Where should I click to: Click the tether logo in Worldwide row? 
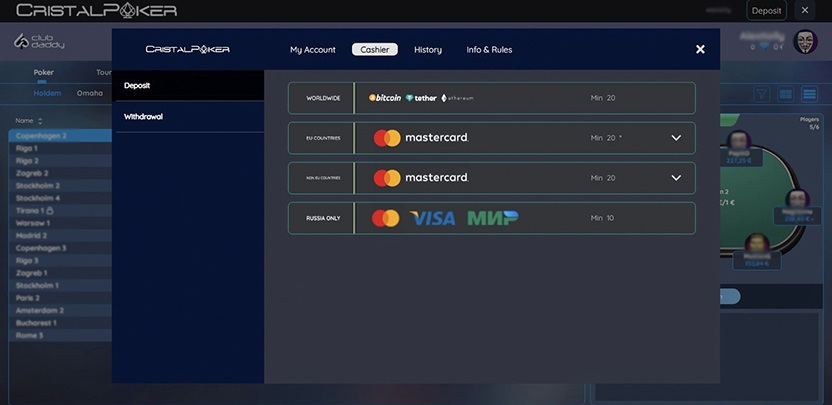point(421,98)
